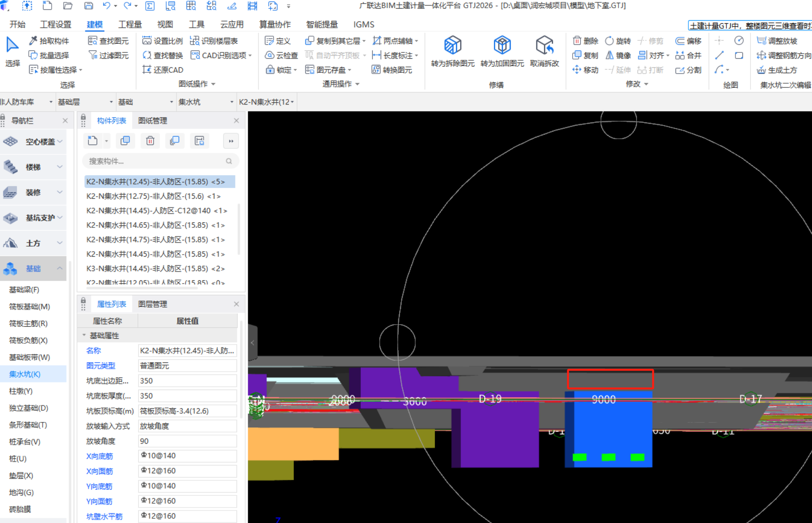
Task: Select 垫层(X) in navigation
Action: [21, 476]
